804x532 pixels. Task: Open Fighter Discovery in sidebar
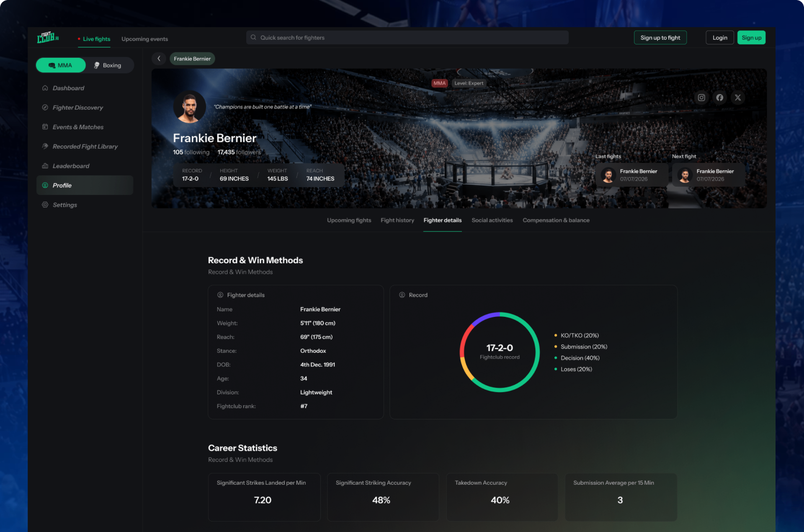(x=85, y=107)
